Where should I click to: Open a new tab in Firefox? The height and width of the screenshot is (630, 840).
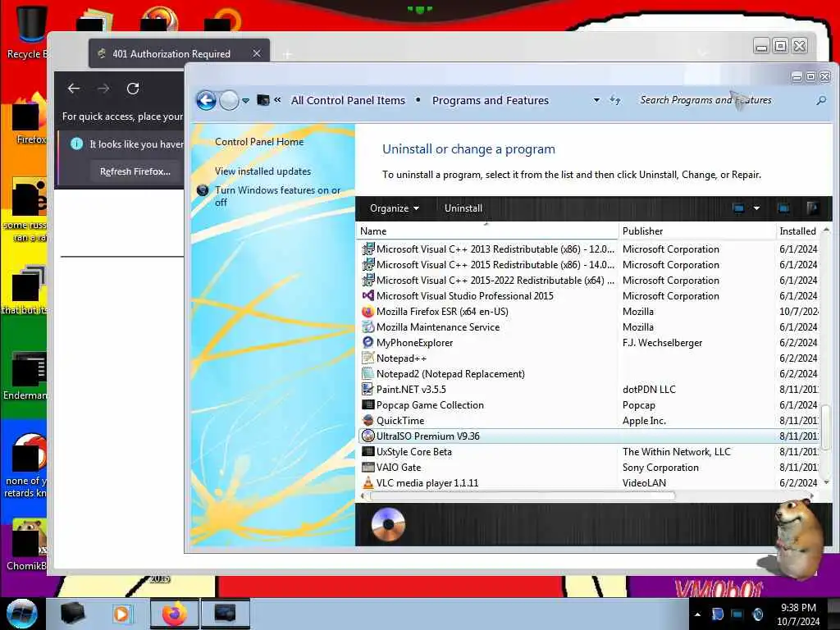click(287, 54)
